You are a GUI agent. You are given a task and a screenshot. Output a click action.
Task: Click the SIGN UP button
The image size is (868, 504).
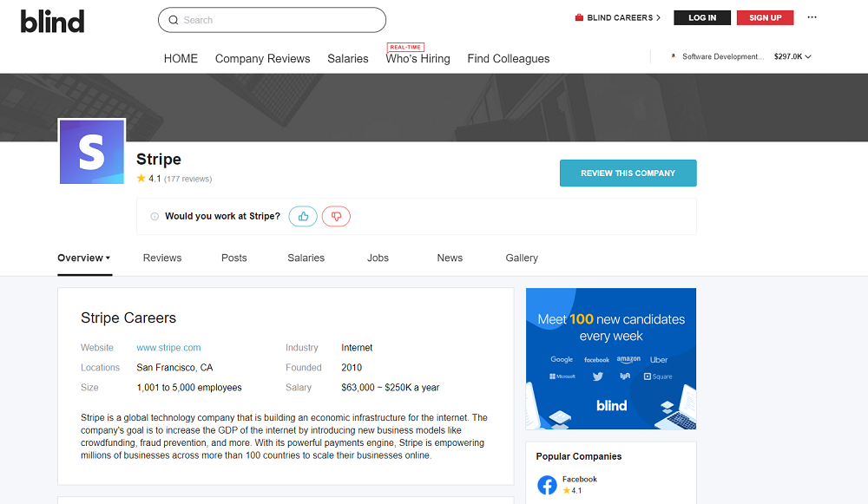(765, 17)
